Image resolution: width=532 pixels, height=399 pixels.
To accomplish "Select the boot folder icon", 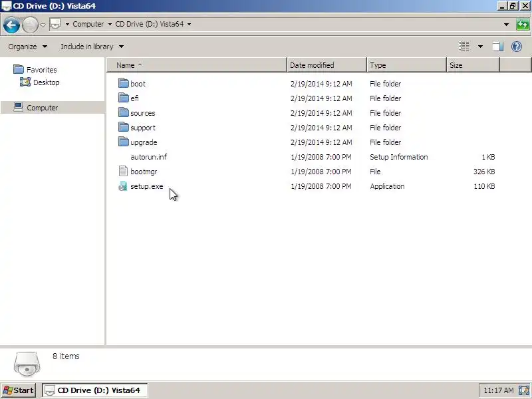I will (124, 82).
